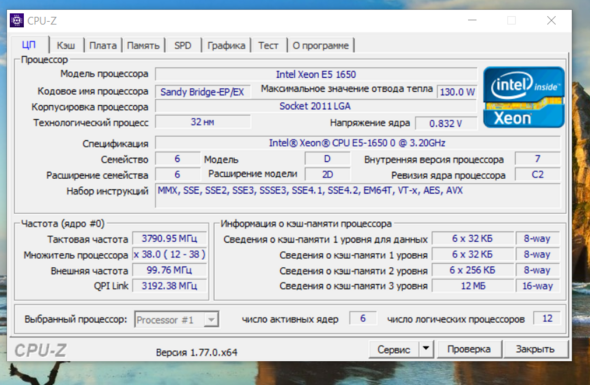Click the Проверка button
590x385 pixels.
click(469, 349)
